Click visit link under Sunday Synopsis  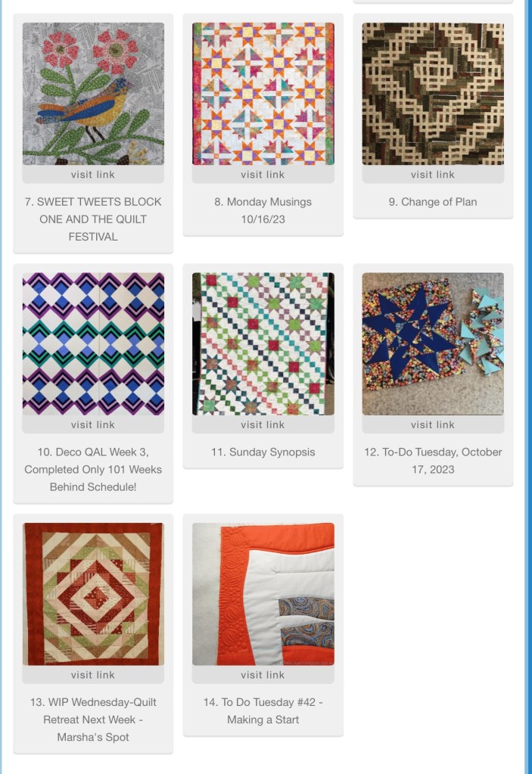click(x=263, y=424)
